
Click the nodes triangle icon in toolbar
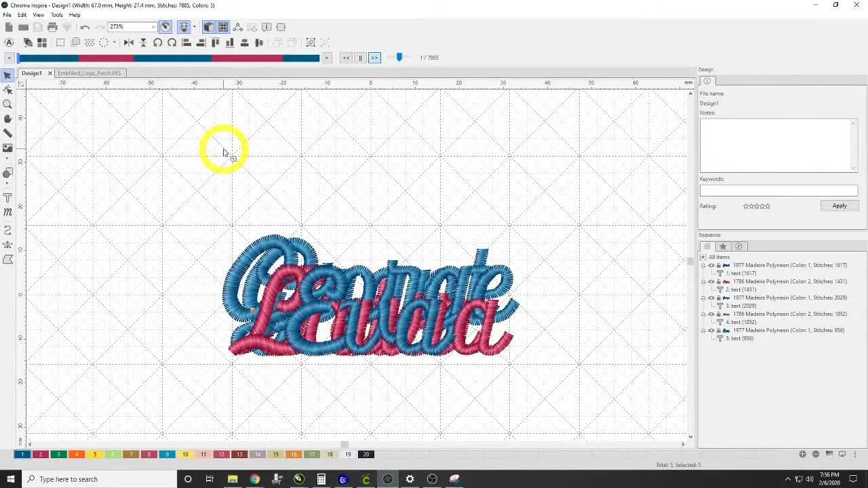[x=238, y=27]
